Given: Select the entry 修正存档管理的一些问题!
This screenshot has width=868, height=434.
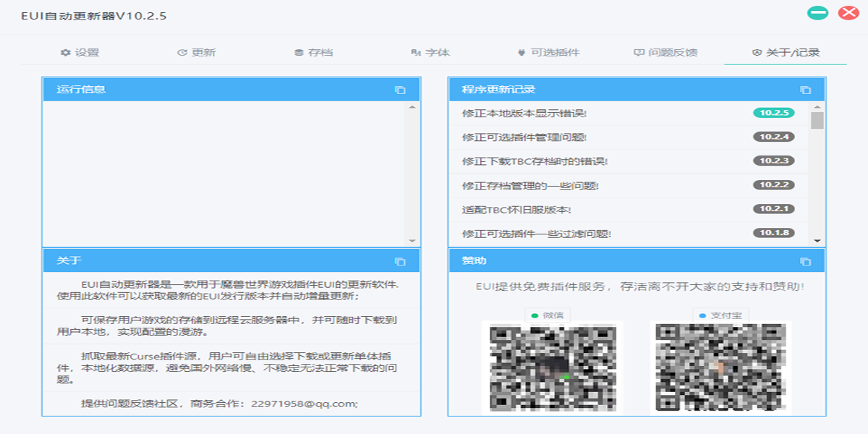Looking at the screenshot, I should point(530,186).
